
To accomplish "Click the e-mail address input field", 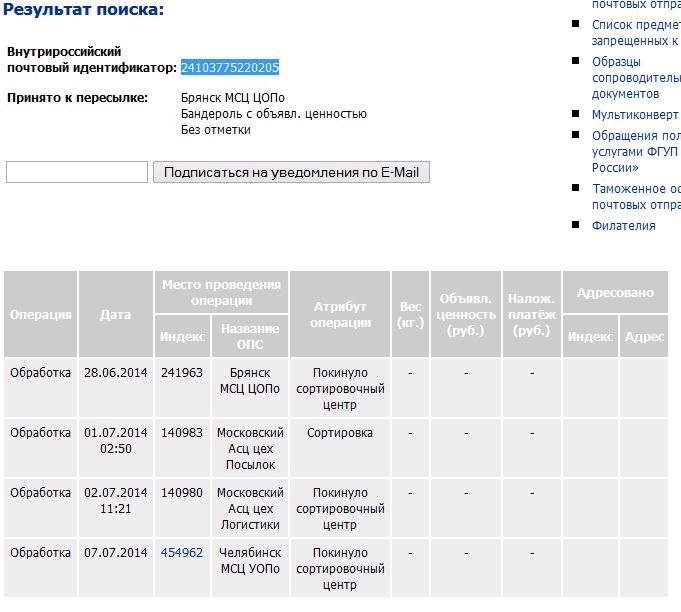I will tap(77, 172).
